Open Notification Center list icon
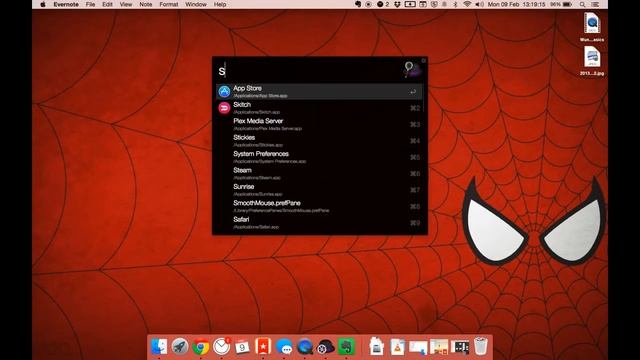Image resolution: width=640 pixels, height=360 pixels. tap(596, 4)
